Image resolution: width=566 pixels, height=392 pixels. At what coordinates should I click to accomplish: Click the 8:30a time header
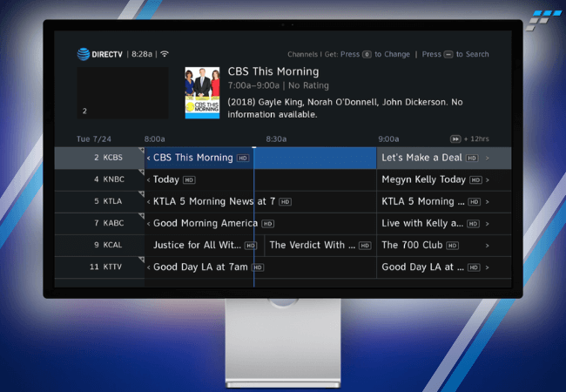pyautogui.click(x=276, y=139)
